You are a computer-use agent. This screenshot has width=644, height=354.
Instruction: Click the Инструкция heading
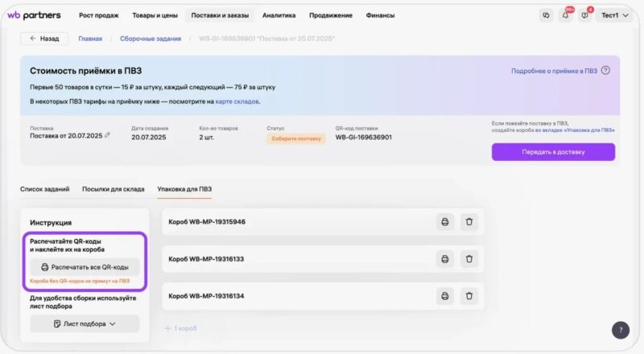(x=51, y=223)
